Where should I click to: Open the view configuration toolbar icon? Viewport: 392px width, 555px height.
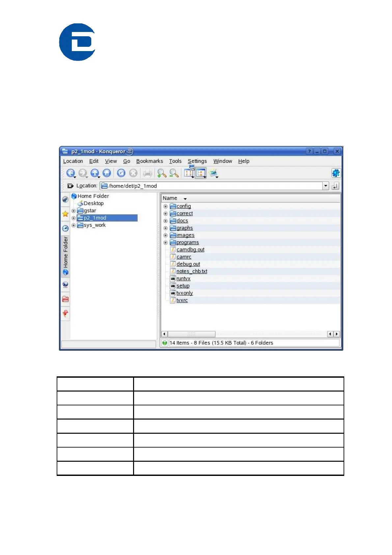(213, 173)
